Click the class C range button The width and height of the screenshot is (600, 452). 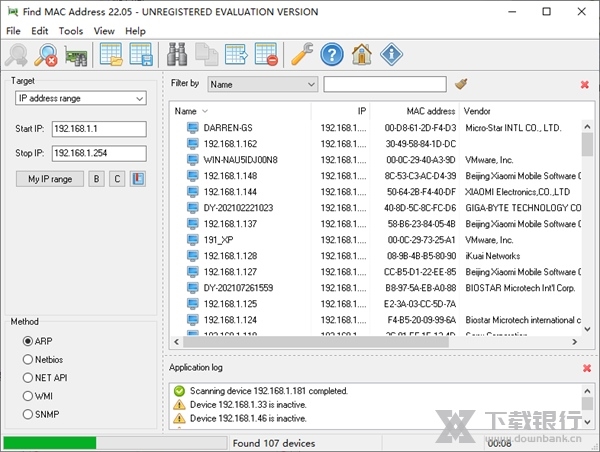(117, 179)
